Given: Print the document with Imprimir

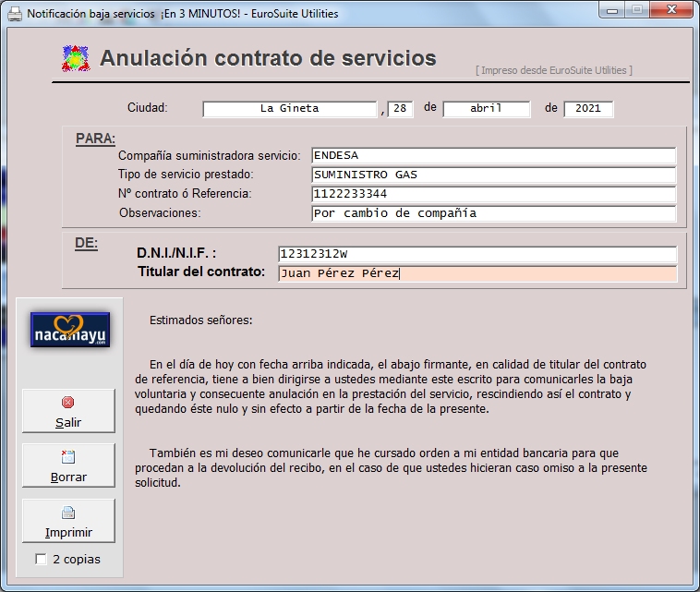Looking at the screenshot, I should (x=68, y=521).
